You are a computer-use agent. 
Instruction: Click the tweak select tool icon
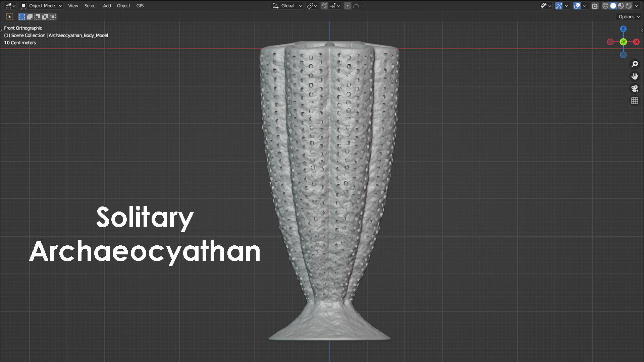pyautogui.click(x=10, y=16)
